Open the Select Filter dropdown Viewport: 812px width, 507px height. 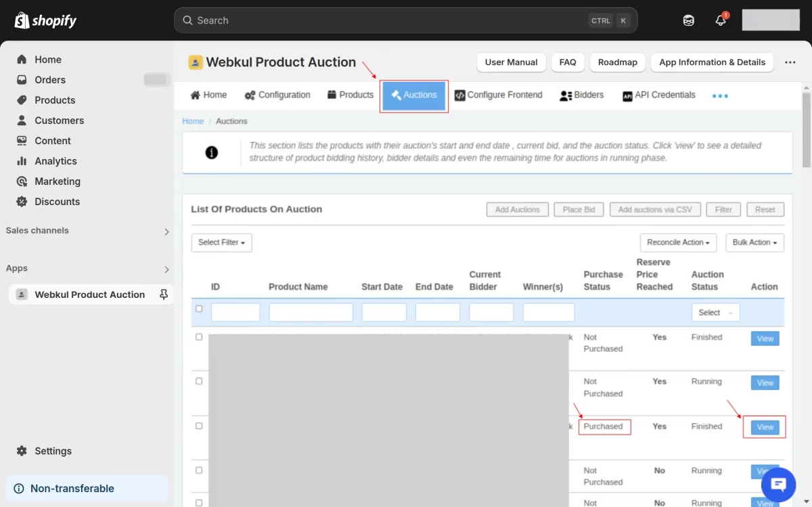point(221,242)
